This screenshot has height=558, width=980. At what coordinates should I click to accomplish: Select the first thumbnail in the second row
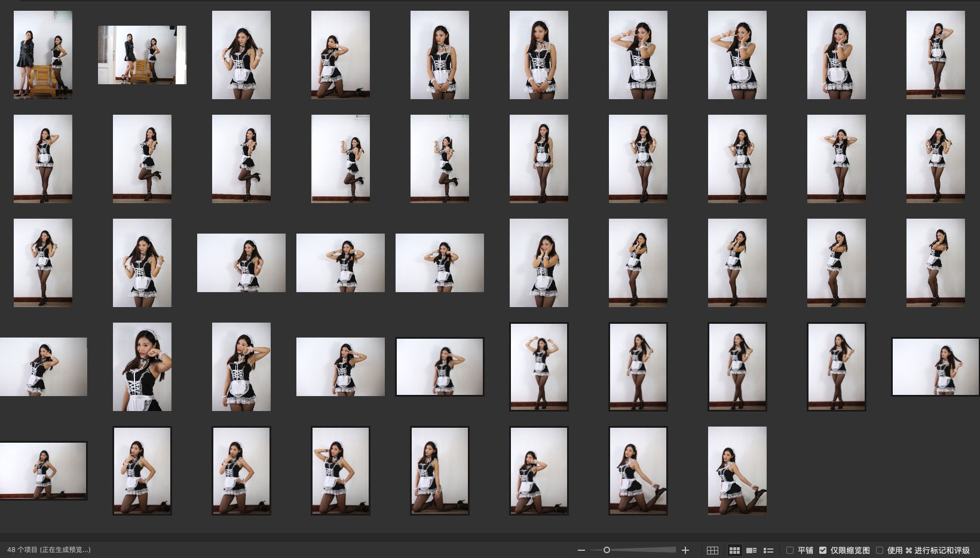43,158
